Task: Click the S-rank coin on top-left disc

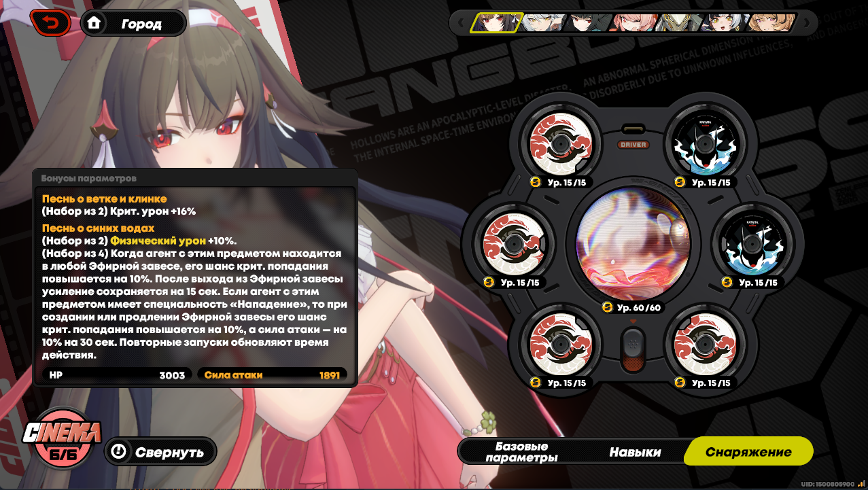Action: (x=535, y=181)
